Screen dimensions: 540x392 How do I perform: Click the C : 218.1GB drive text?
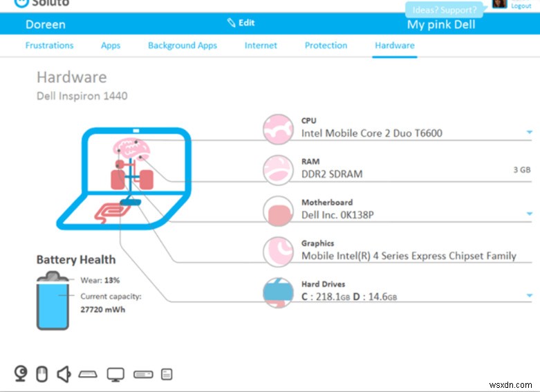point(326,297)
